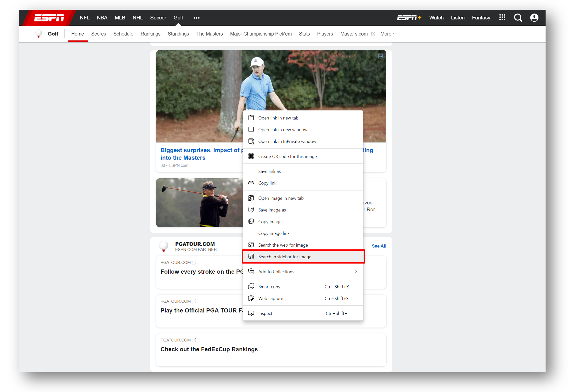This screenshot has height=392, width=575.
Task: Click the three-dots more sports icon
Action: tap(196, 18)
